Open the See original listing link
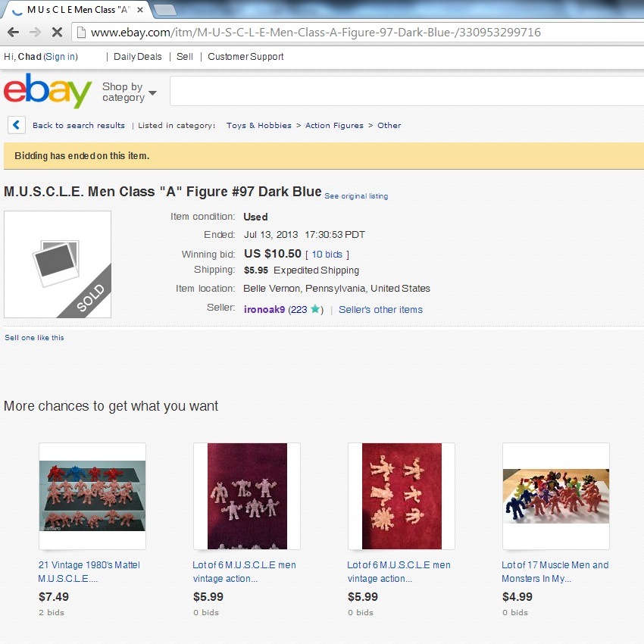644x644 pixels. tap(356, 196)
